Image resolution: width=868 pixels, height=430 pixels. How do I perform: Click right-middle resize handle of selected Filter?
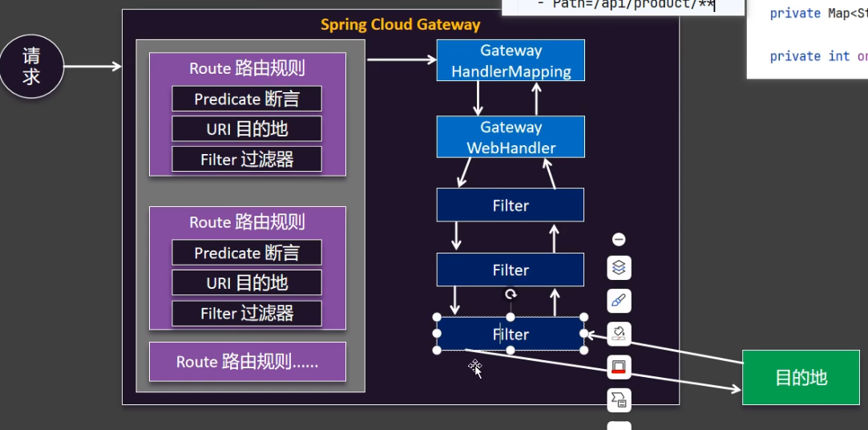[x=583, y=334]
